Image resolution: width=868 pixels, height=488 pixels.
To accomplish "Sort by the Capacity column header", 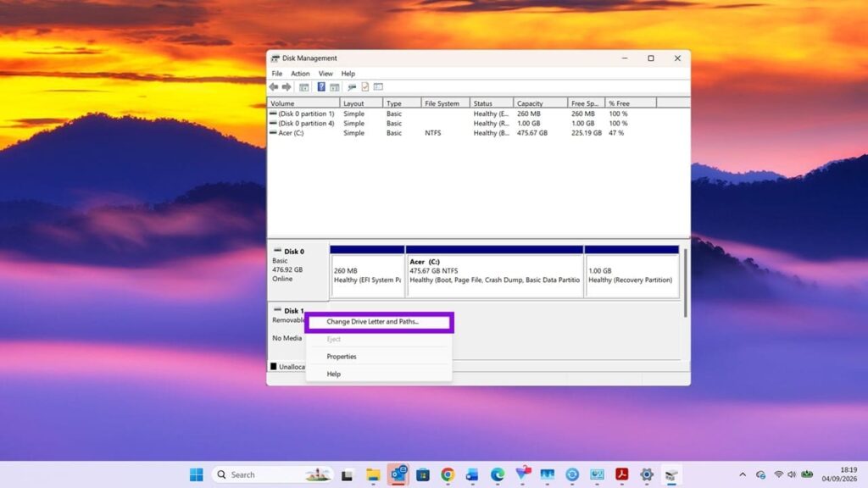I will coord(540,103).
